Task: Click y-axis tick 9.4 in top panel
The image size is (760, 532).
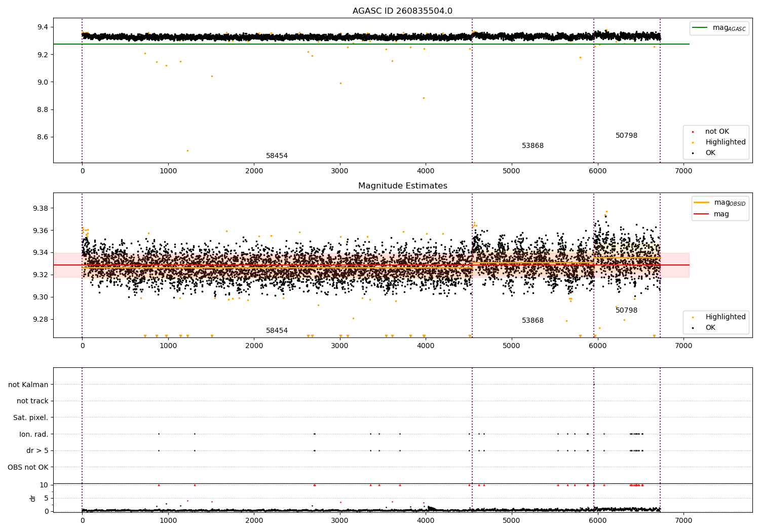Action: tap(42, 27)
